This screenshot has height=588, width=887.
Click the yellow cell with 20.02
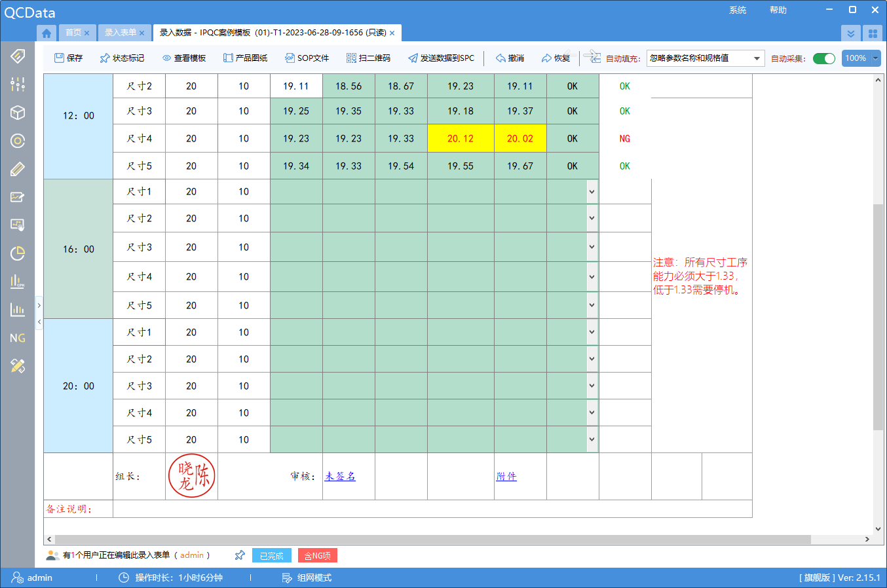point(520,138)
